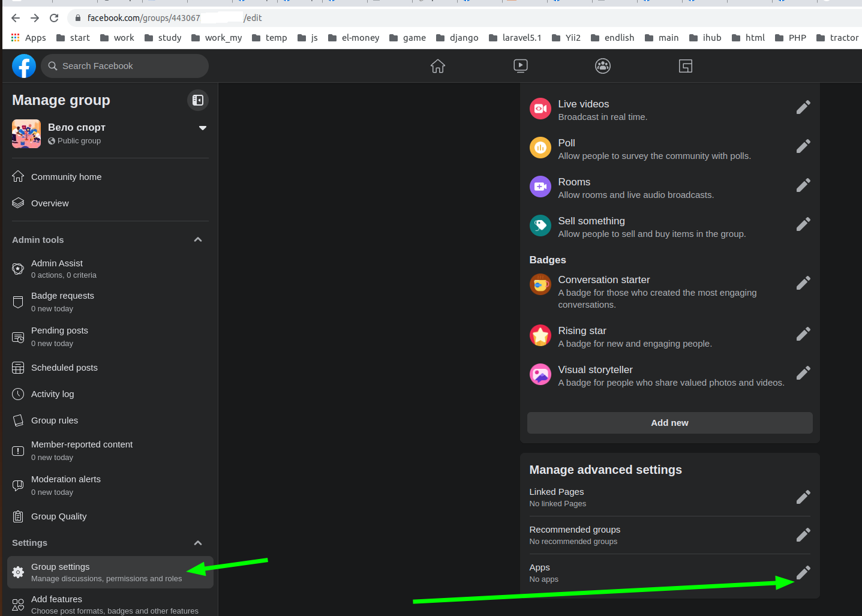
Task: Open the Activity log
Action: (110, 394)
